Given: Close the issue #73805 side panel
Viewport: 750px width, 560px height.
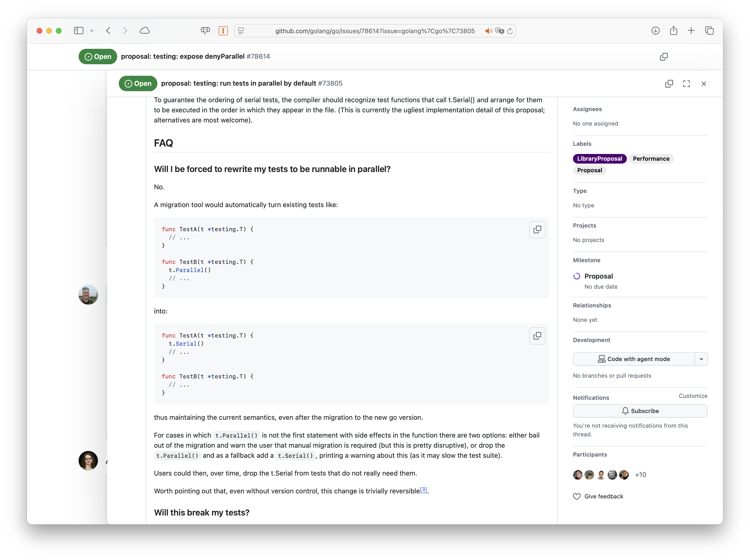Looking at the screenshot, I should (x=704, y=84).
